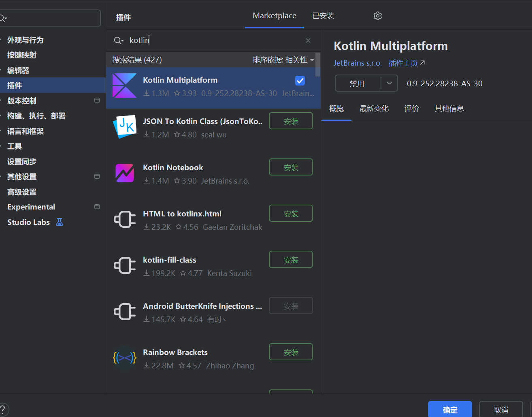Viewport: 532px width, 417px height.
Task: Open help with the question mark icon
Action: [3, 410]
